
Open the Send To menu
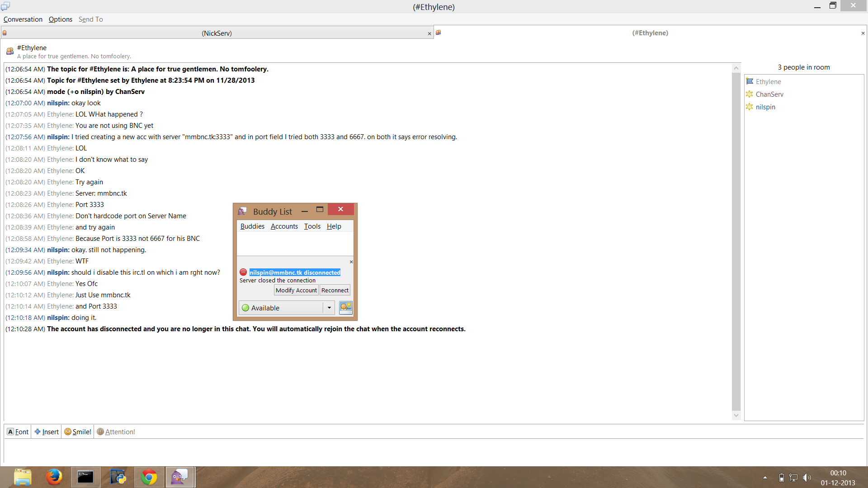(x=91, y=19)
